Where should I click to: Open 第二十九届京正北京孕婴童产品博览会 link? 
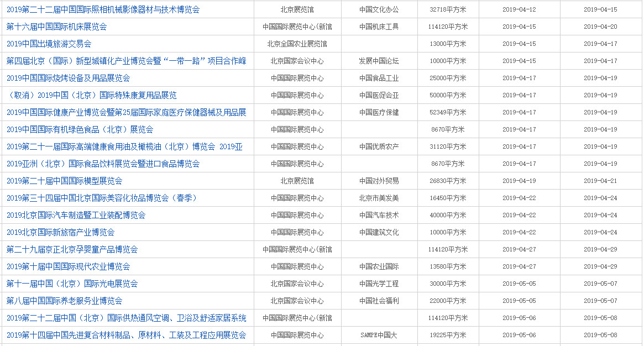click(x=72, y=249)
